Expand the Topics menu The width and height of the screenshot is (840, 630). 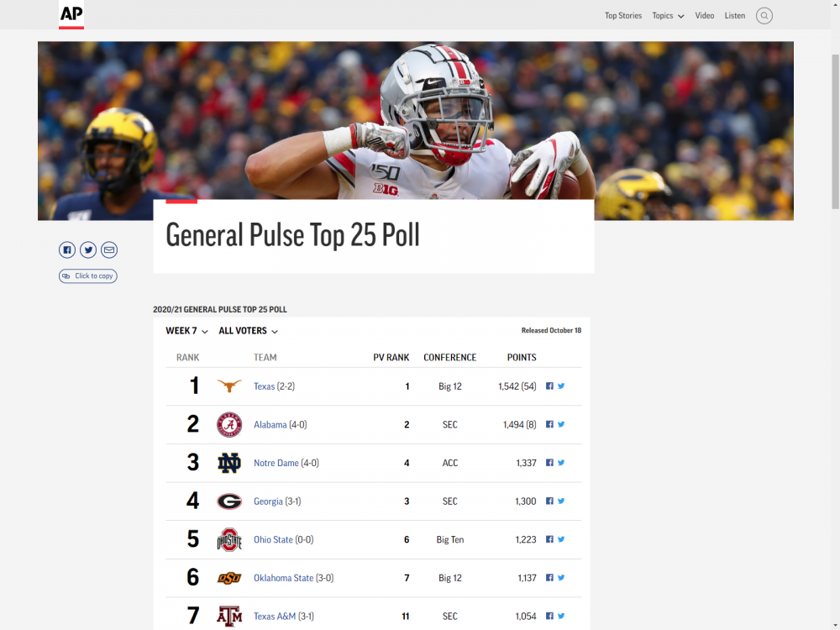click(668, 16)
